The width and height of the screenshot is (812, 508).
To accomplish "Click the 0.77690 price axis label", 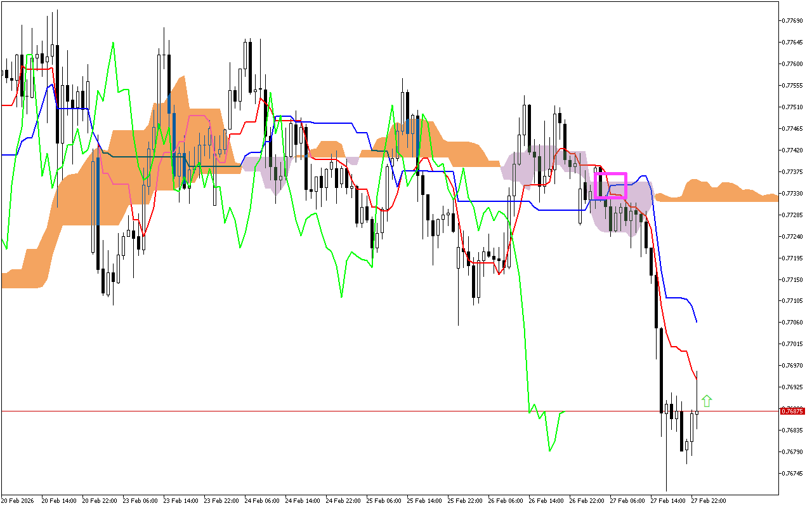I will click(793, 21).
